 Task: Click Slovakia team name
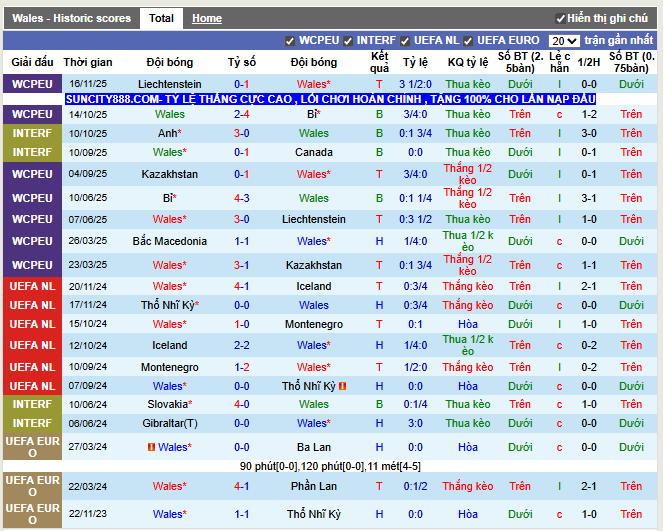pyautogui.click(x=169, y=404)
